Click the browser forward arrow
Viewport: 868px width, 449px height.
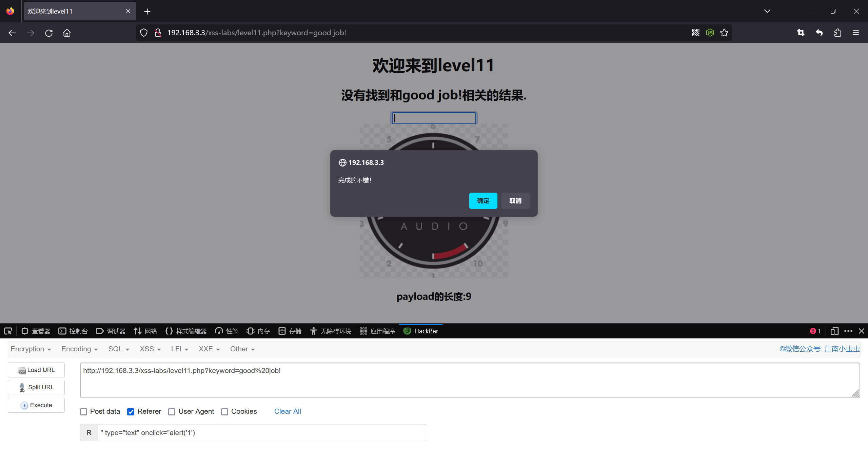31,33
